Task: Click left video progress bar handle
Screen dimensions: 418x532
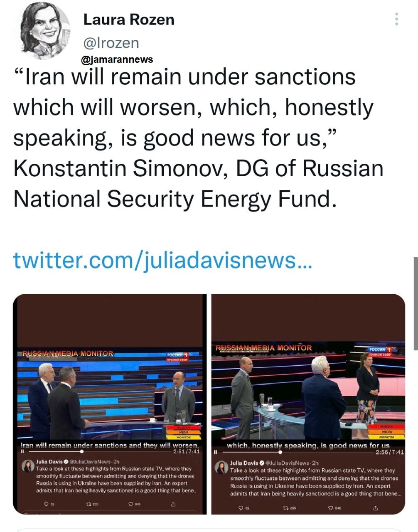Action: pos(83,451)
